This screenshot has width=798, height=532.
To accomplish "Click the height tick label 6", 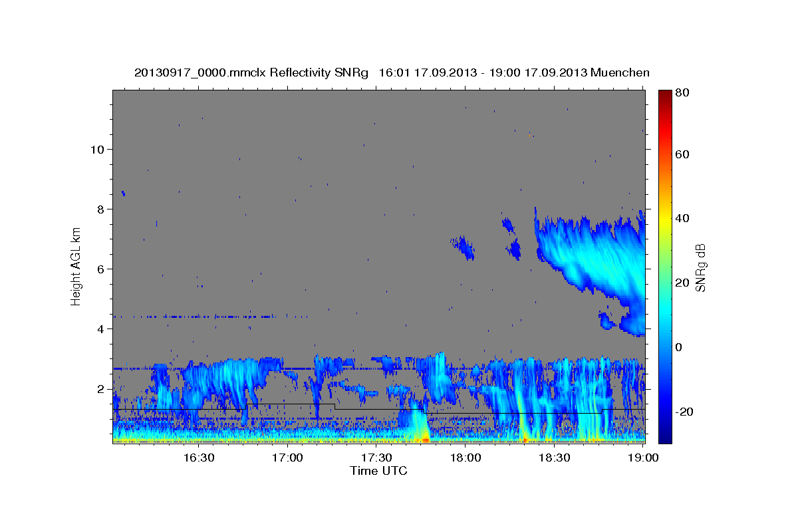I will (x=100, y=269).
